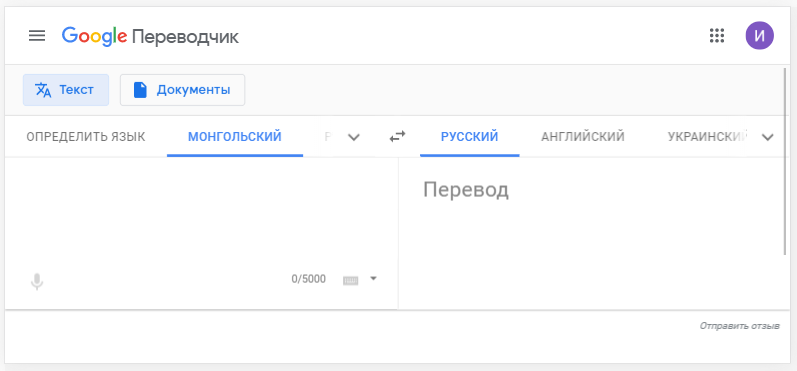Click the Отправить отзыв link
Image resolution: width=797 pixels, height=371 pixels.
(740, 326)
